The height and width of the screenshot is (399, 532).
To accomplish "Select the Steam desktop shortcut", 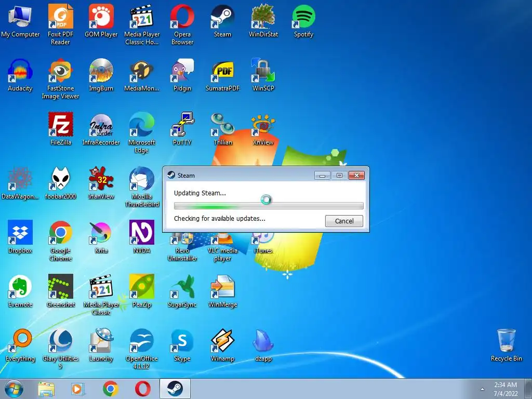I will point(222,21).
